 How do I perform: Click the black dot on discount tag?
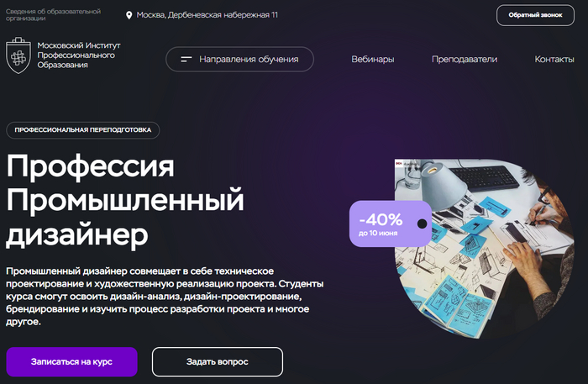click(423, 224)
